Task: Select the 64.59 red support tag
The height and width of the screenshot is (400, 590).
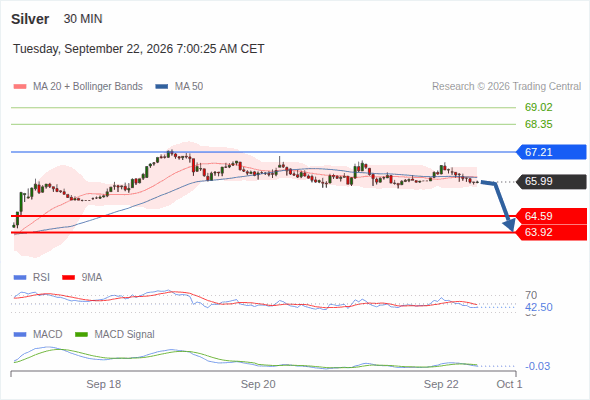Action: pos(551,216)
